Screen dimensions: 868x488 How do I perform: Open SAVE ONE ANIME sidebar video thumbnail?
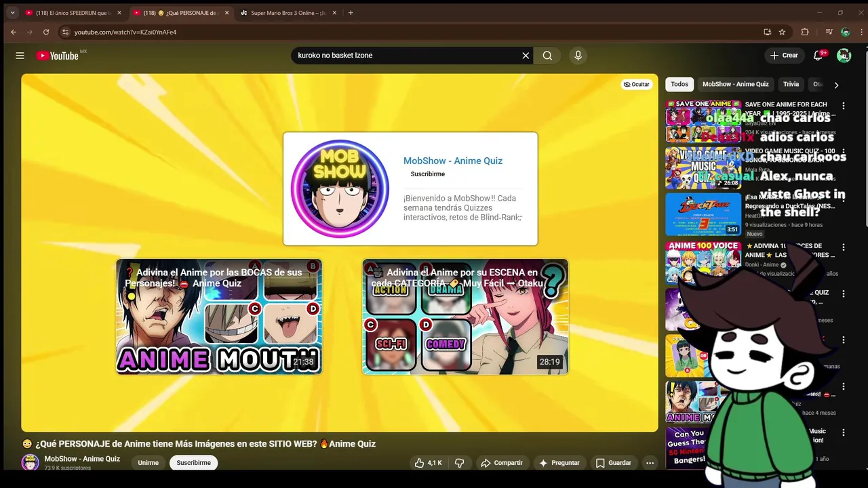pos(703,122)
